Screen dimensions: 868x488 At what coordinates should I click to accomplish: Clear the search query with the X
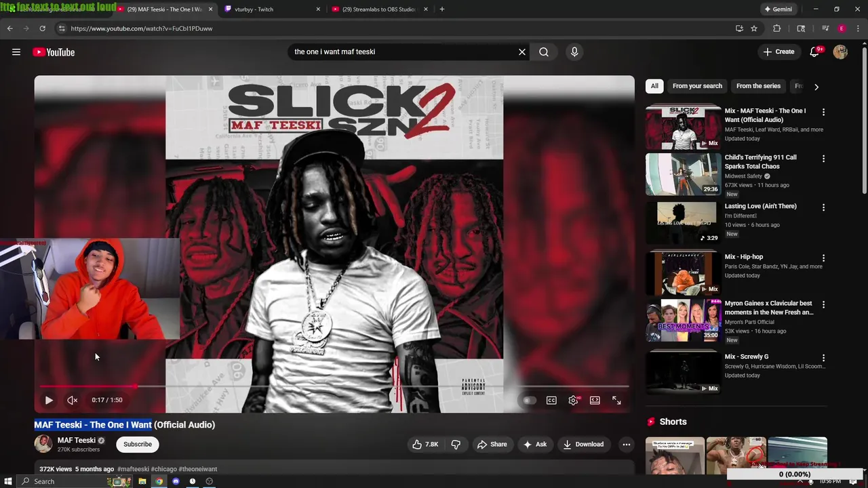point(522,52)
